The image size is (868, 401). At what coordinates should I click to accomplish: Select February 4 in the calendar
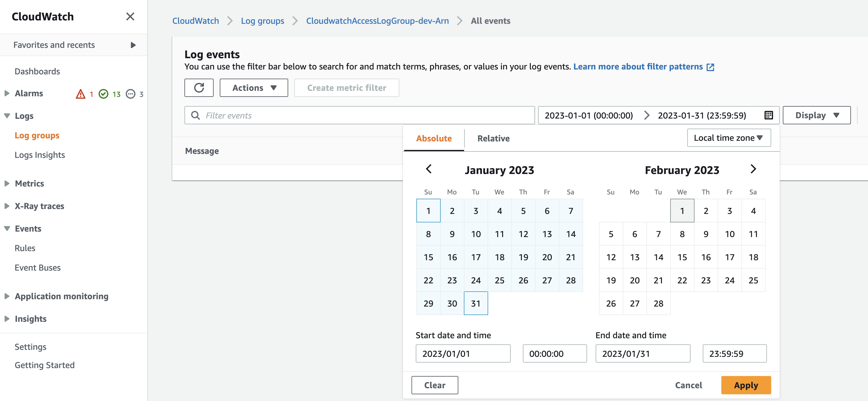click(x=754, y=211)
